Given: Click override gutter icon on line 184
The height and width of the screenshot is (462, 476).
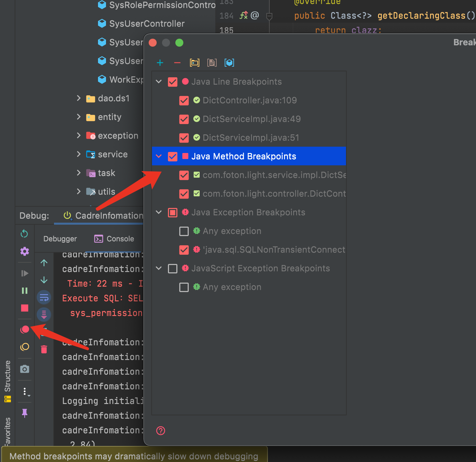Looking at the screenshot, I should pos(244,15).
